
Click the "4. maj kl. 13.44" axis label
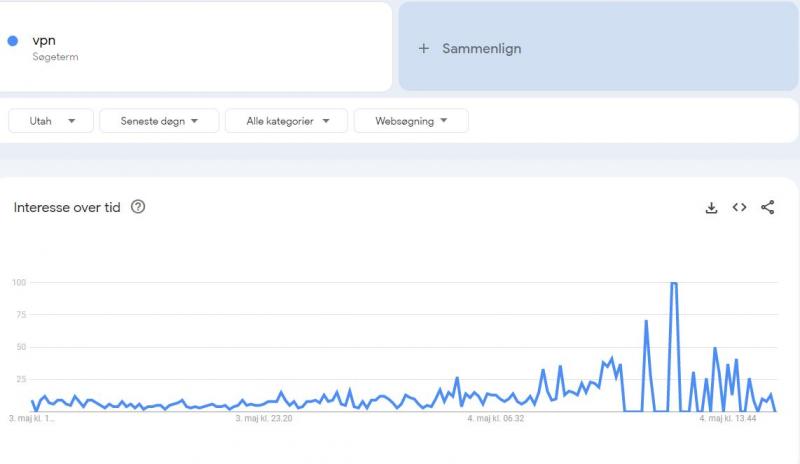pyautogui.click(x=727, y=419)
